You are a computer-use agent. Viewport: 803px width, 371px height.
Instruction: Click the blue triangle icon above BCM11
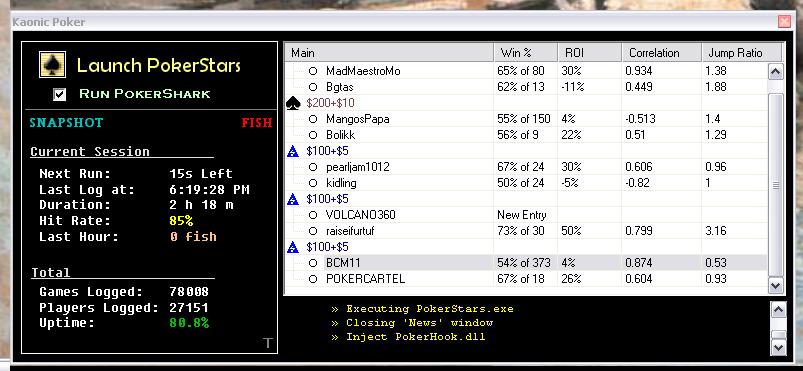tap(293, 248)
